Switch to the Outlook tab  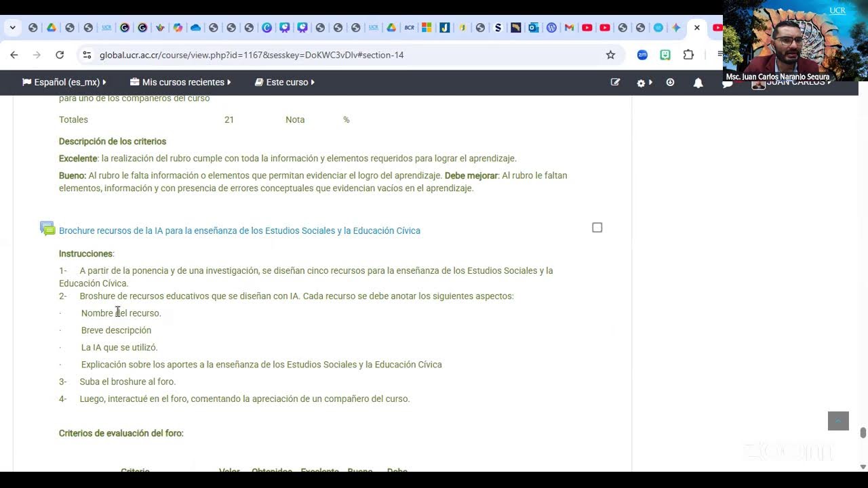pyautogui.click(x=534, y=28)
